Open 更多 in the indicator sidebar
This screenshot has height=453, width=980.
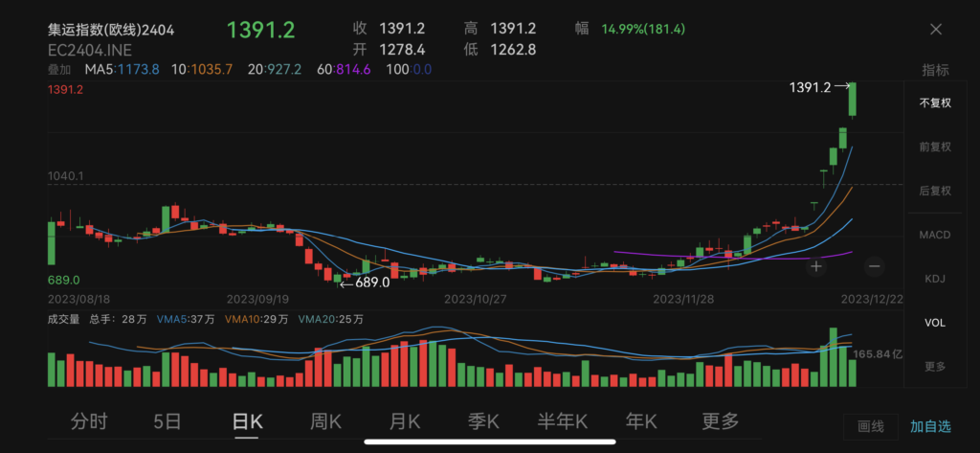pos(935,367)
